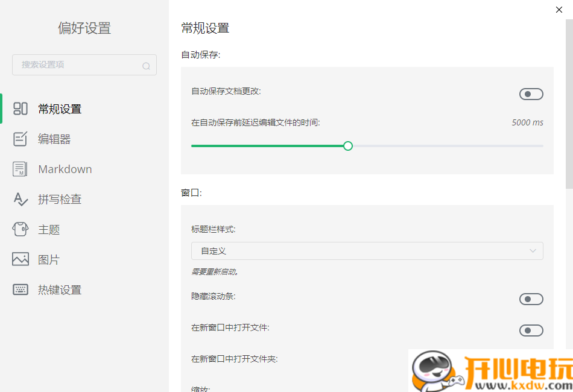Click the 搜索设置项 search field
The image size is (573, 392).
click(72, 65)
